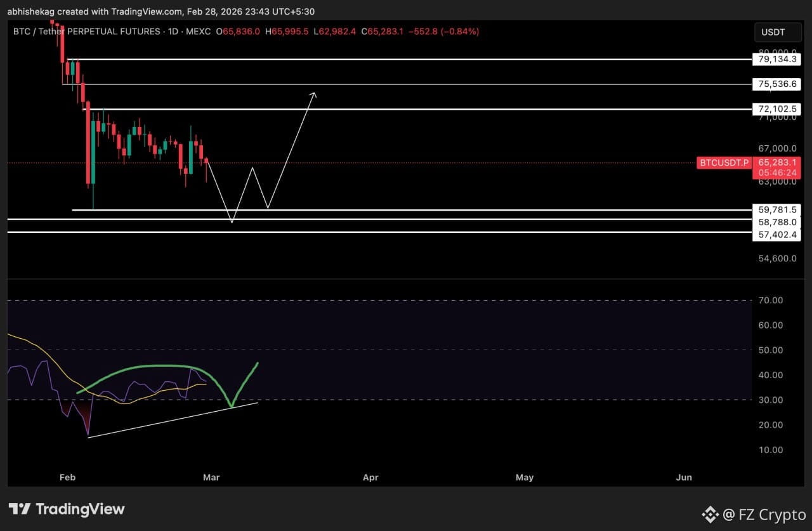
Task: Click the 79,134.3 price level label
Action: (x=777, y=60)
